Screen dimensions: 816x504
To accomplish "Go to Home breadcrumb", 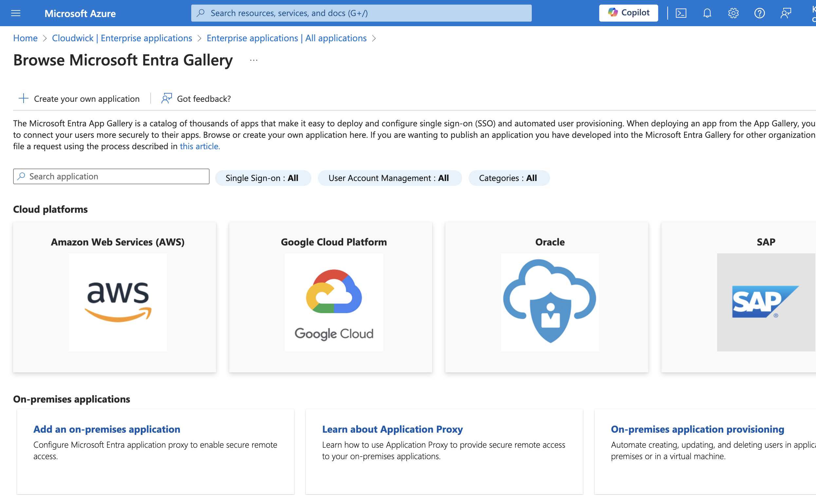I will (25, 38).
